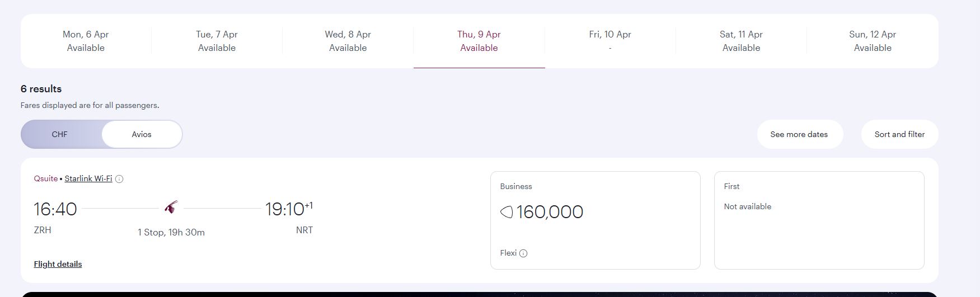Select the Wed, 8 Apr date tab
Screen dimensions: 980x297
tap(348, 41)
